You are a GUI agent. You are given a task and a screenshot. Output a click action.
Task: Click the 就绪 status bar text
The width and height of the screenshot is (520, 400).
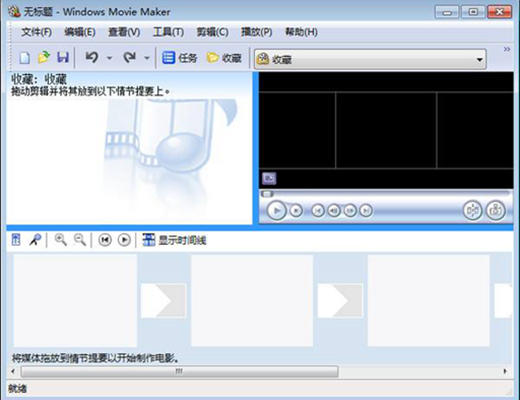tap(18, 389)
